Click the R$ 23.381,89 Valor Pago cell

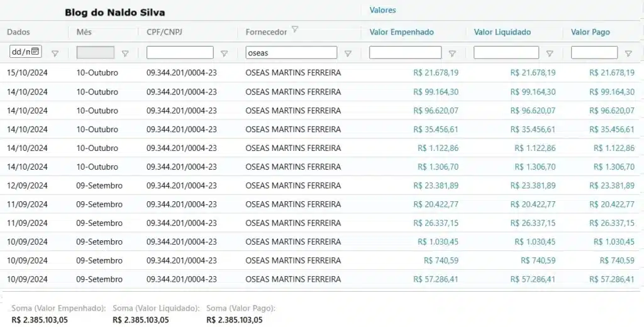pyautogui.click(x=611, y=186)
